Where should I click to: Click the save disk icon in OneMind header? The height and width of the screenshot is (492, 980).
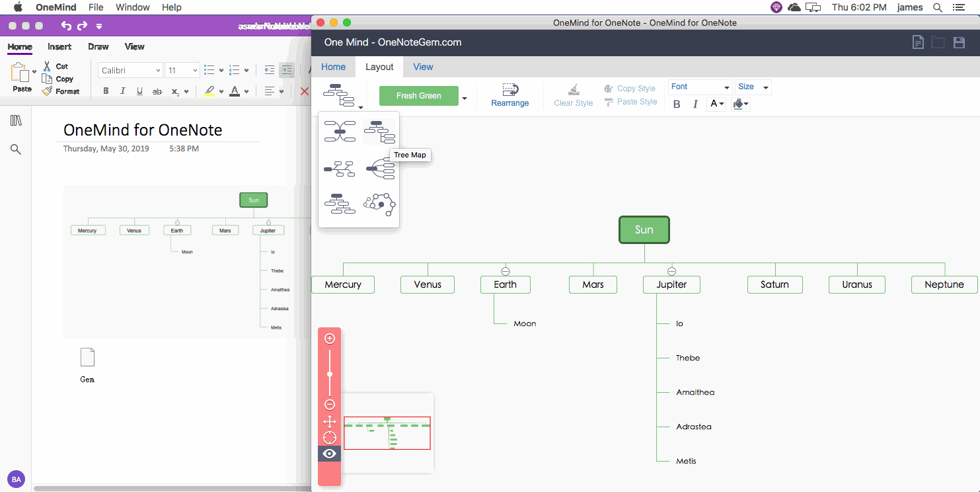[959, 42]
